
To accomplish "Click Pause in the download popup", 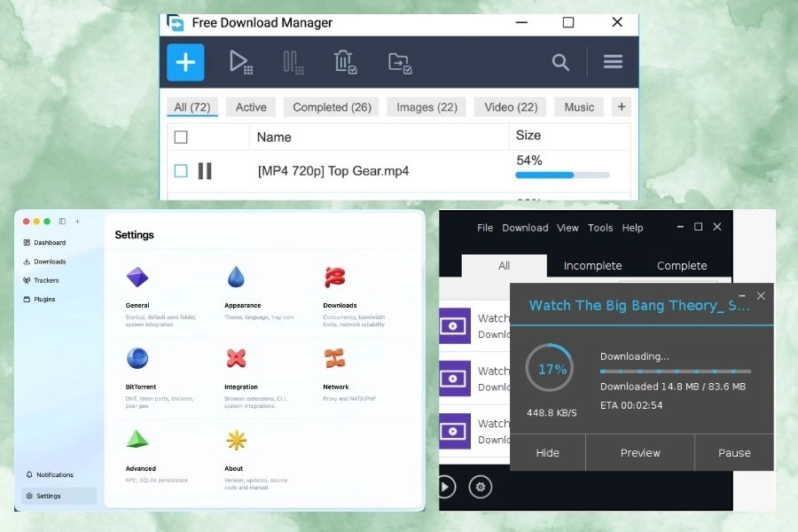I will (734, 452).
